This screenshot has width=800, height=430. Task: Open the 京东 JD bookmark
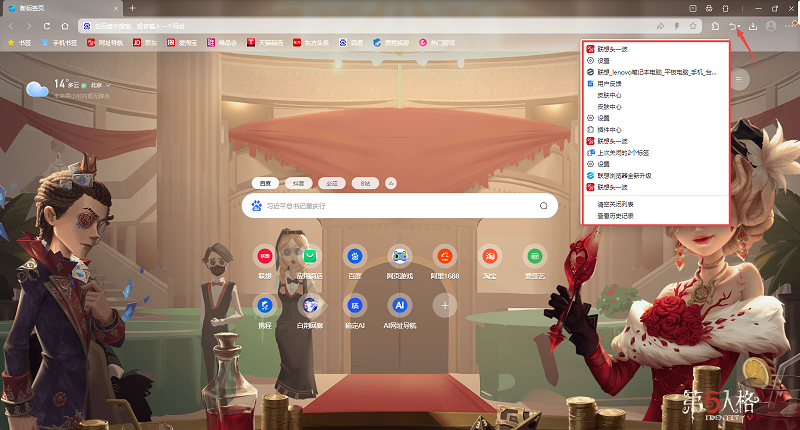145,43
